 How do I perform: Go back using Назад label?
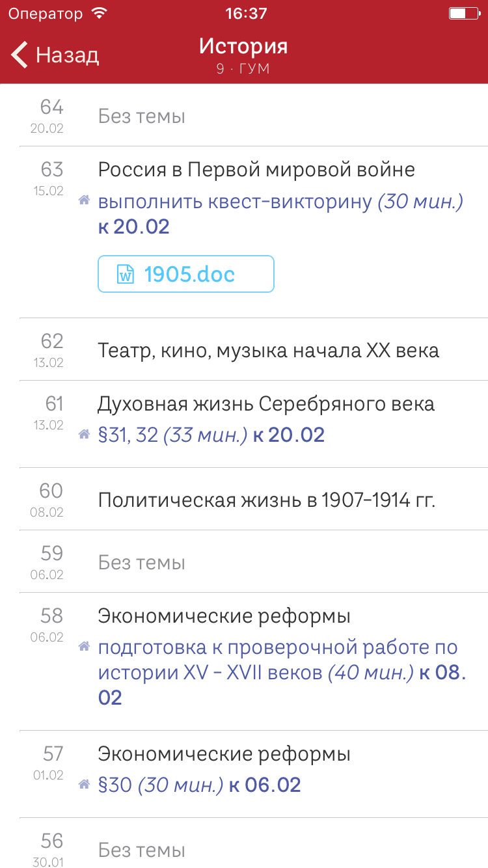(x=67, y=55)
